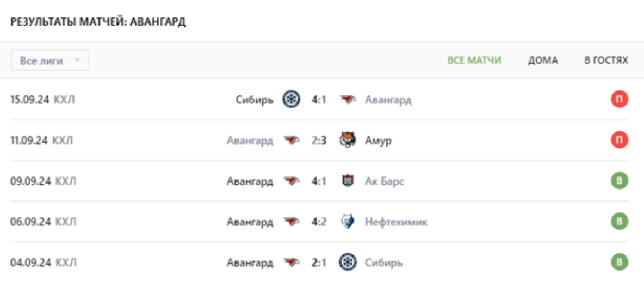Click Avangard logo in 06.09.24 match
This screenshot has width=644, height=293.
pos(292,222)
